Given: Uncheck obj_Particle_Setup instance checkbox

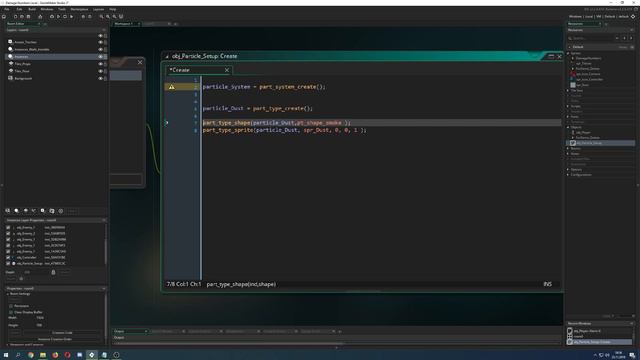Looking at the screenshot, I should [x=8, y=264].
